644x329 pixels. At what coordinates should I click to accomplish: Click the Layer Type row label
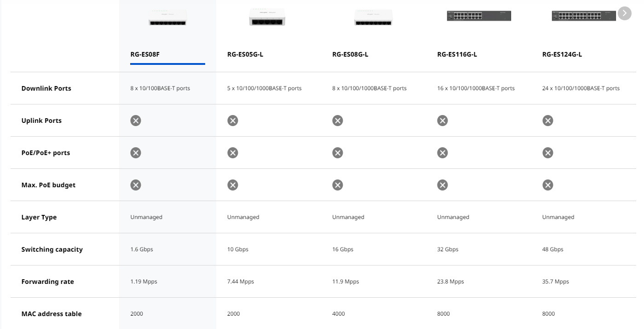[39, 217]
